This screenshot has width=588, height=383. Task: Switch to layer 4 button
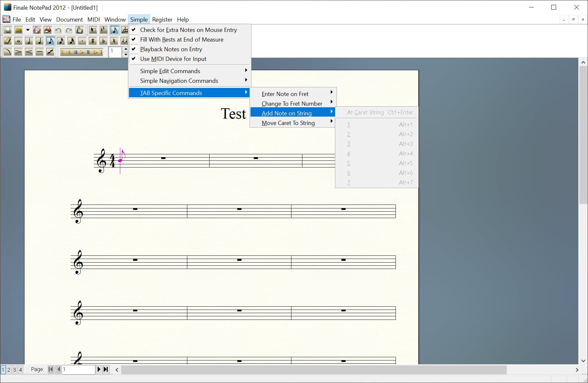[21, 369]
